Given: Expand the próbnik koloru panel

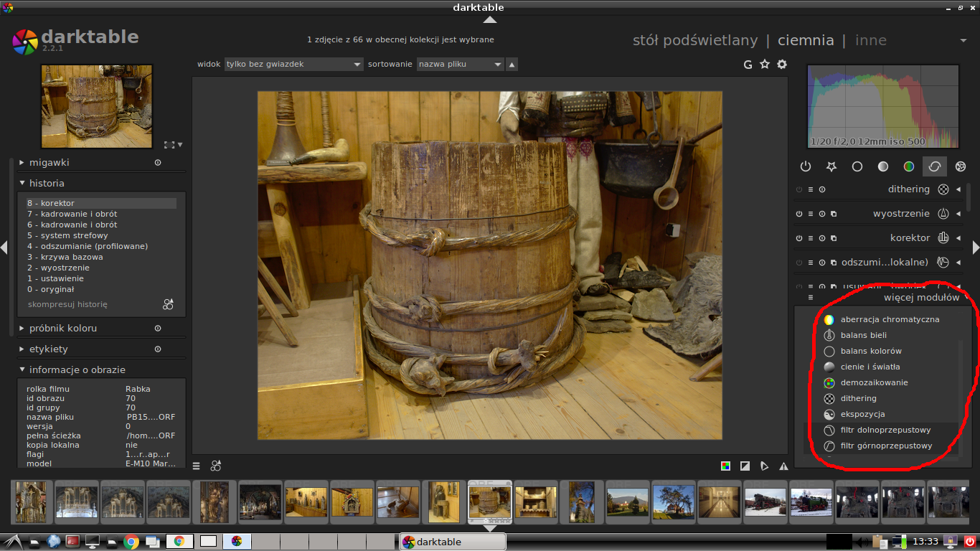Looking at the screenshot, I should tap(63, 329).
